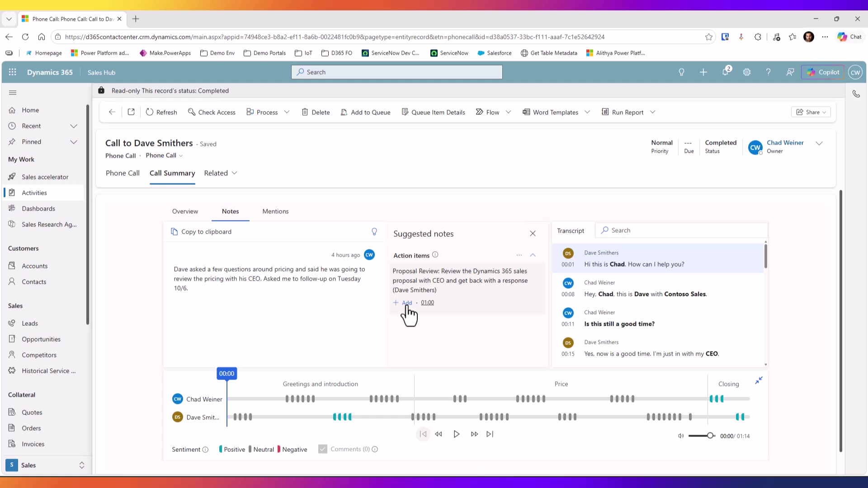The width and height of the screenshot is (868, 488).
Task: Open the Phone Call form selector dropdown
Action: click(x=164, y=155)
